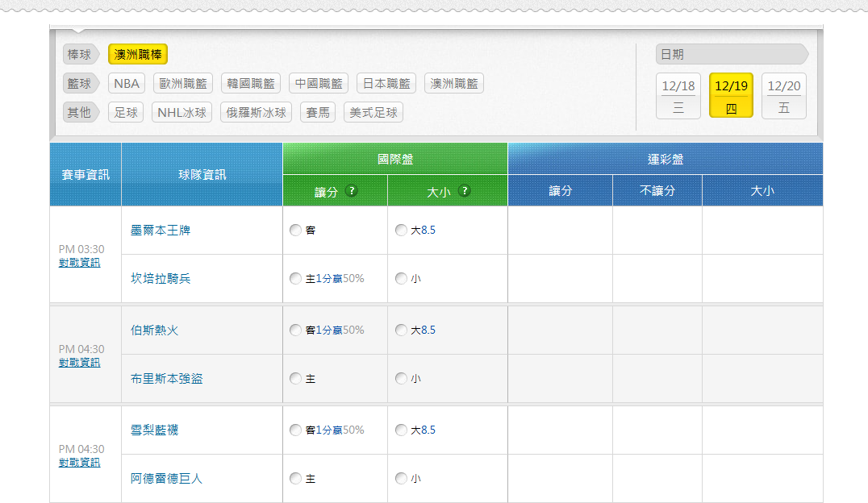The image size is (868, 503).
Task: Pick the 12/20 五 date
Action: (x=784, y=96)
